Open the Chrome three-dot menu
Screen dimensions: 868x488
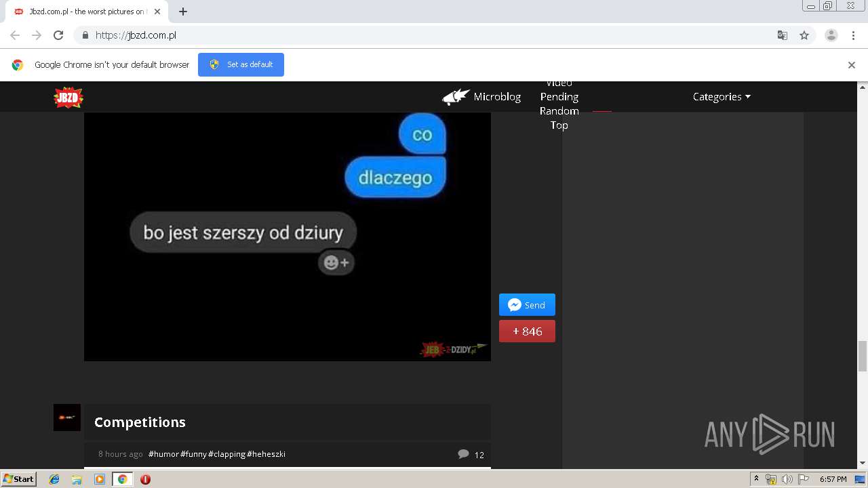(x=854, y=35)
